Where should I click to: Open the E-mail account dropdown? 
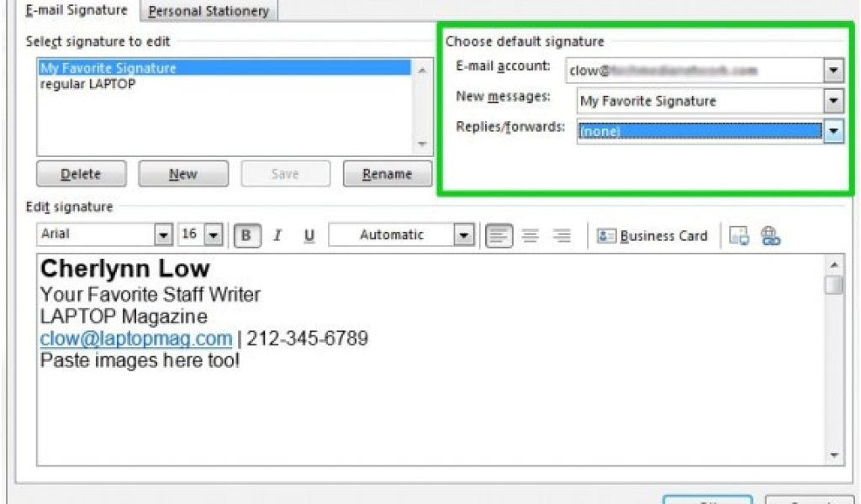835,70
